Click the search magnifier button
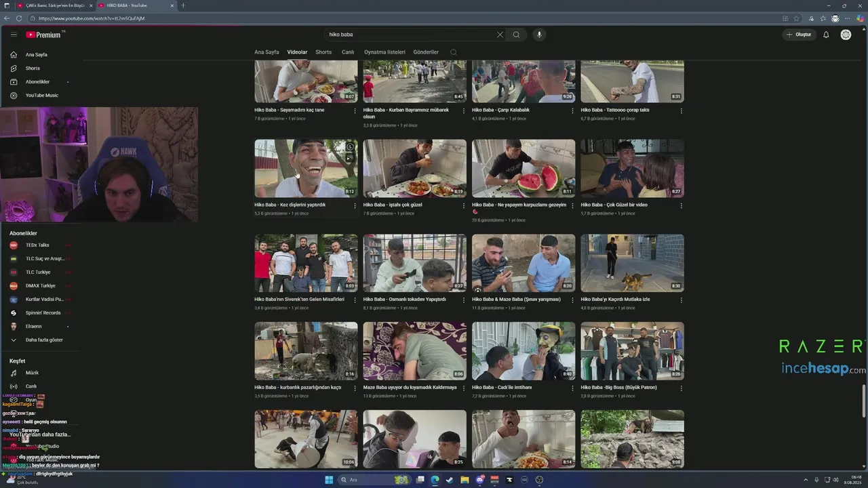The height and width of the screenshot is (488, 868). 516,35
